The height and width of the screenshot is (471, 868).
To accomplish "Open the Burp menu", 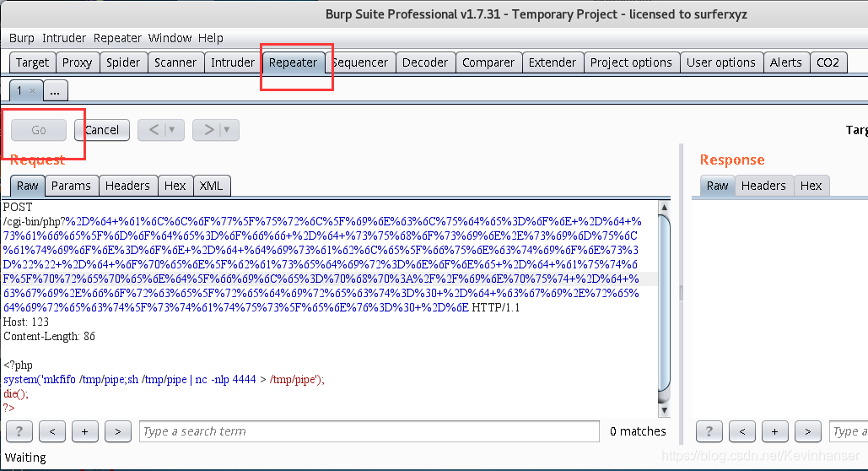I will point(22,38).
